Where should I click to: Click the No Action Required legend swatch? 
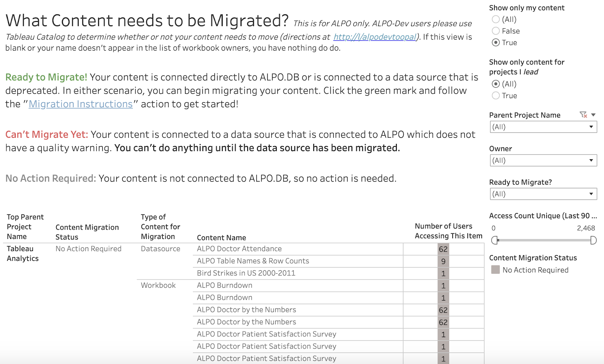[x=496, y=270]
